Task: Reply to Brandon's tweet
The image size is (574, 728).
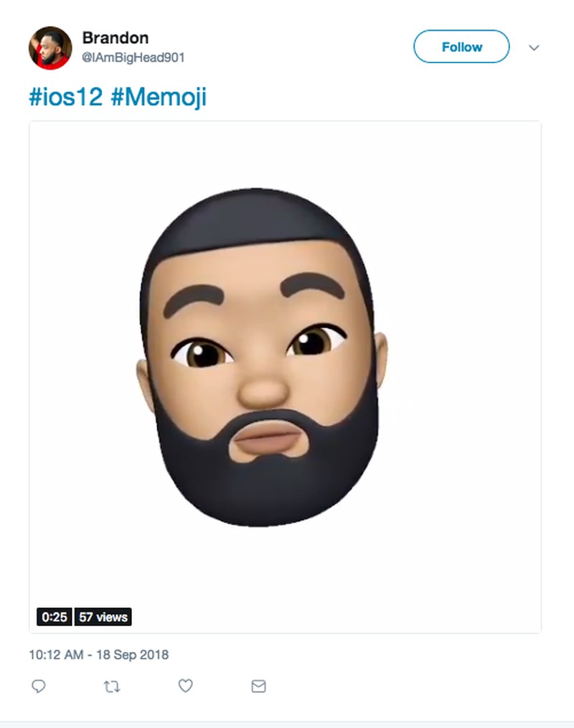Action: tap(39, 686)
